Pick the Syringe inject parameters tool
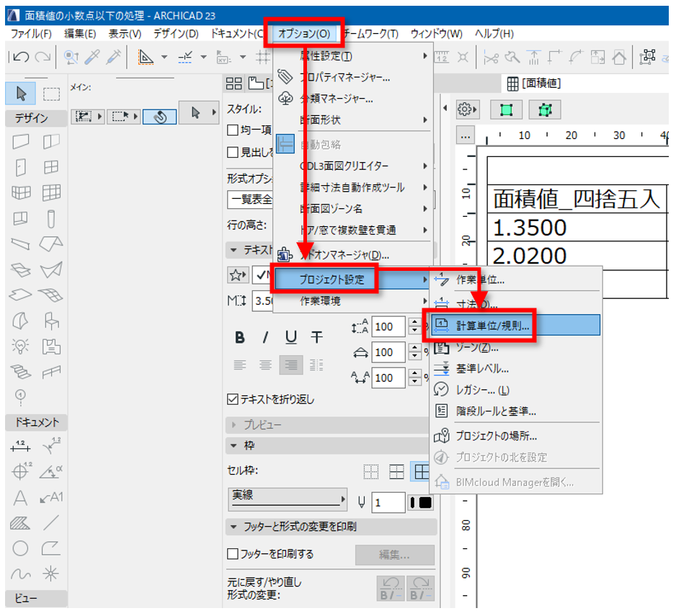This screenshot has width=676, height=616. point(113,57)
